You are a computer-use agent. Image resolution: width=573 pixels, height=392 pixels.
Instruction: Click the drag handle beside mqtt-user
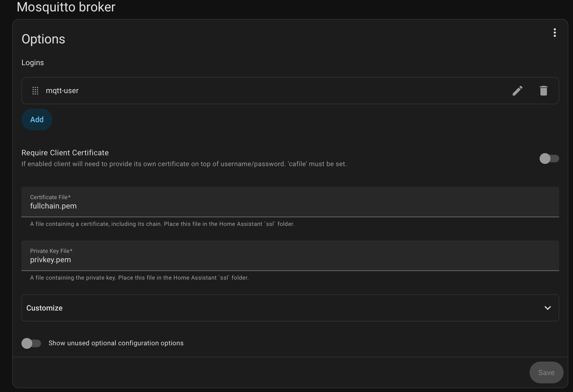click(35, 91)
